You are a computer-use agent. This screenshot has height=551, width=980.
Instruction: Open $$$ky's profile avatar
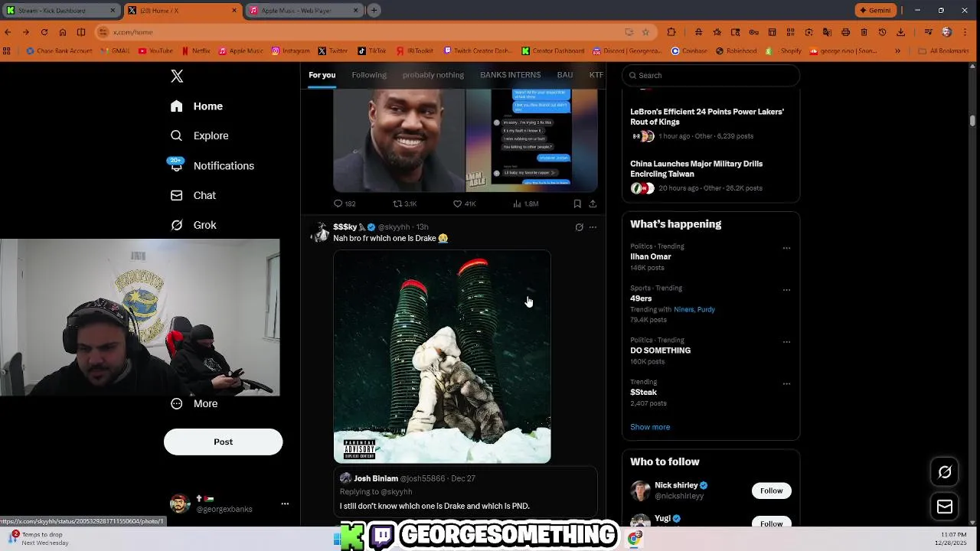pyautogui.click(x=320, y=233)
